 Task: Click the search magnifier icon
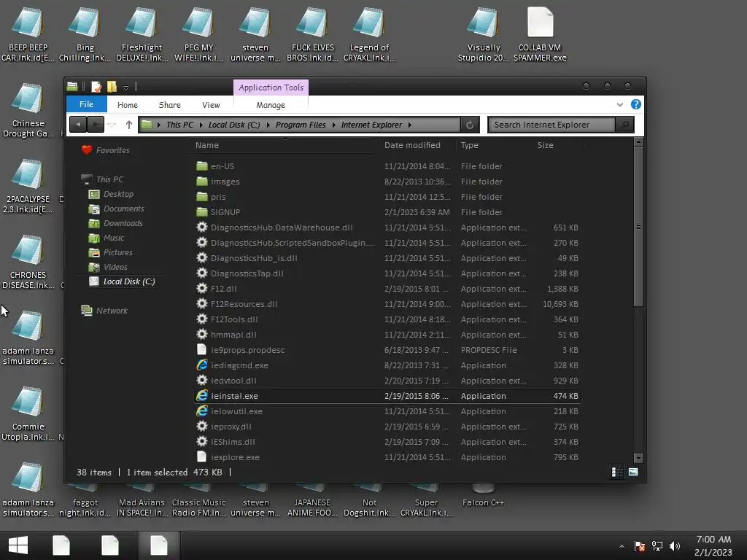point(624,125)
